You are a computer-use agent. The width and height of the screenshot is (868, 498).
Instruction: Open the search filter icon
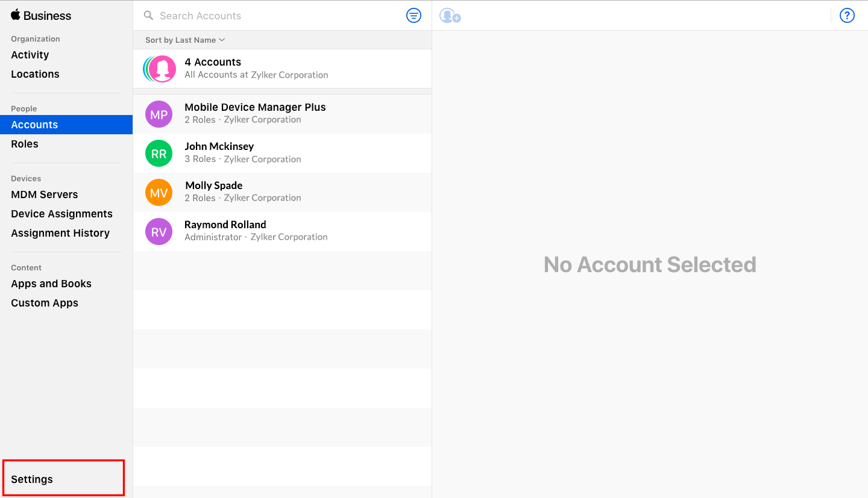[414, 16]
